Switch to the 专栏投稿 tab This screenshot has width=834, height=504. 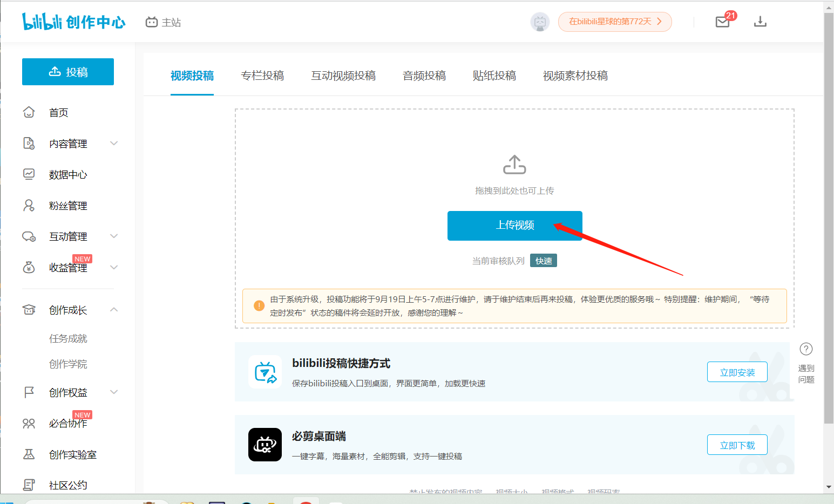pos(262,76)
